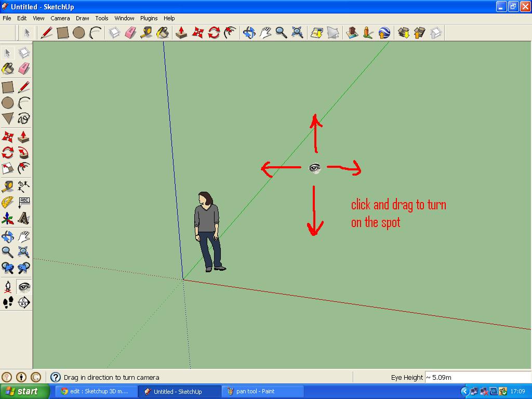
Task: Activate the Axes tool
Action: [8, 218]
